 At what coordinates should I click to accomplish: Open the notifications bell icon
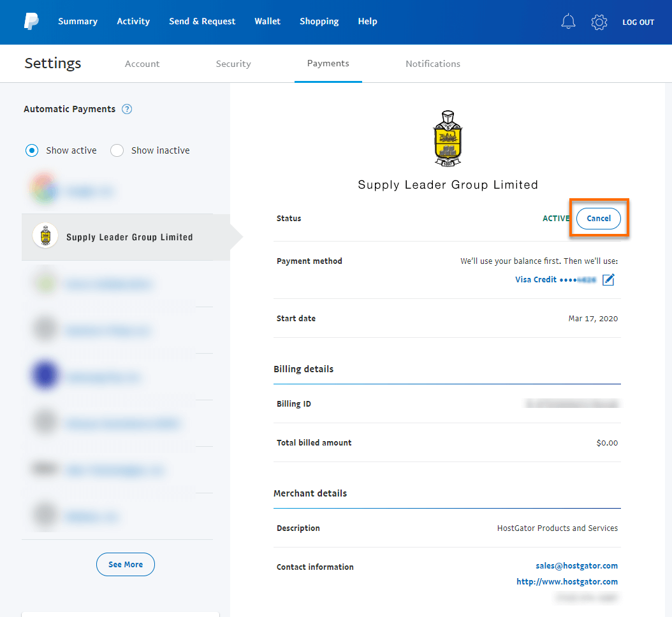click(568, 22)
